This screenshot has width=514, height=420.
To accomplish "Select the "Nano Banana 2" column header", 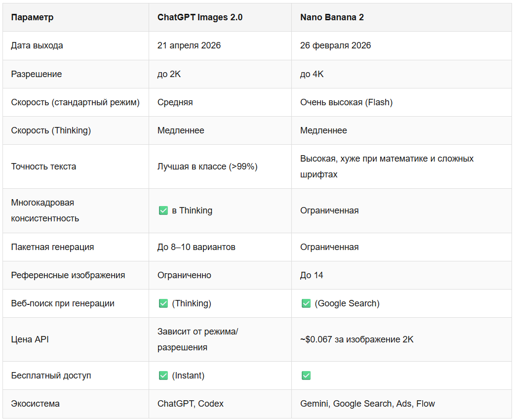I will coord(332,17).
